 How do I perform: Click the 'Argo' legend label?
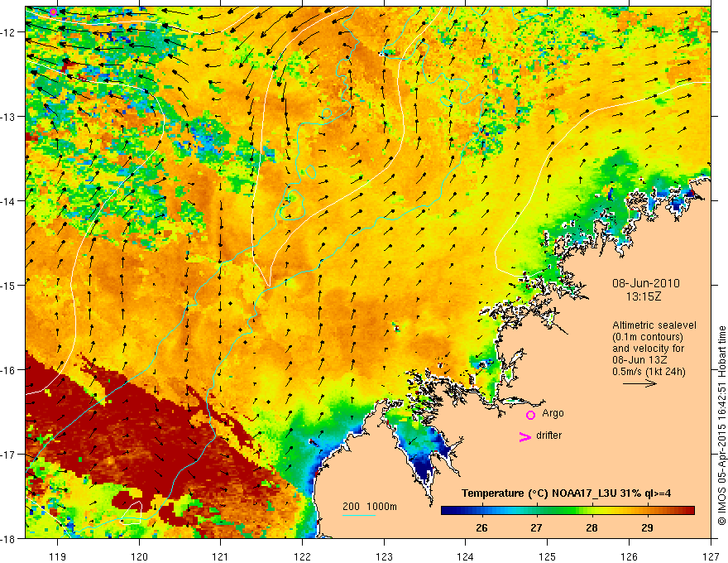pyautogui.click(x=553, y=413)
